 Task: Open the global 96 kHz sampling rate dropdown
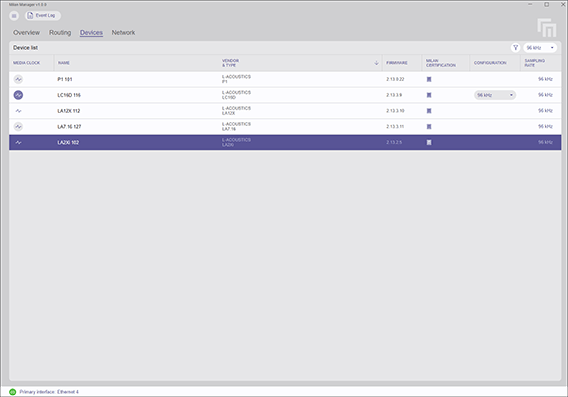coord(540,47)
